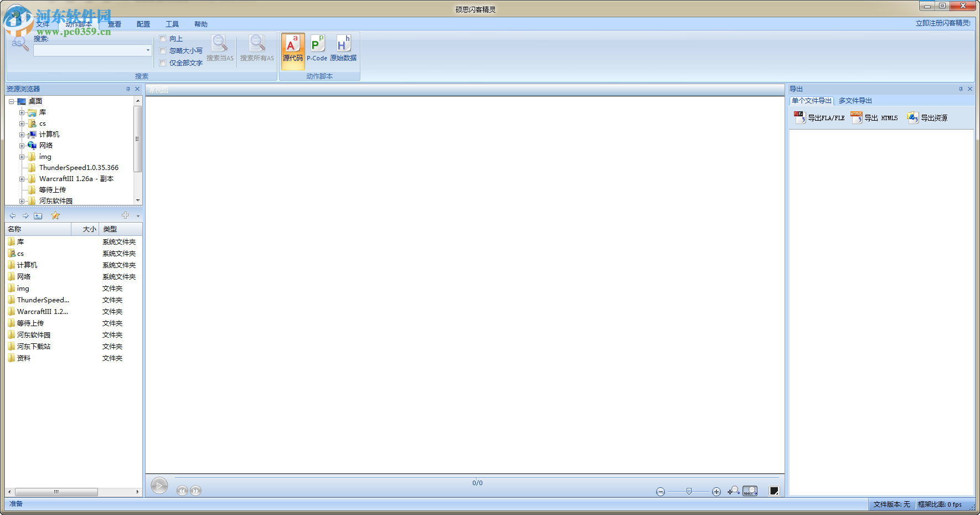Pin the 资源浏览器 panel
The image size is (980, 515).
tap(128, 89)
